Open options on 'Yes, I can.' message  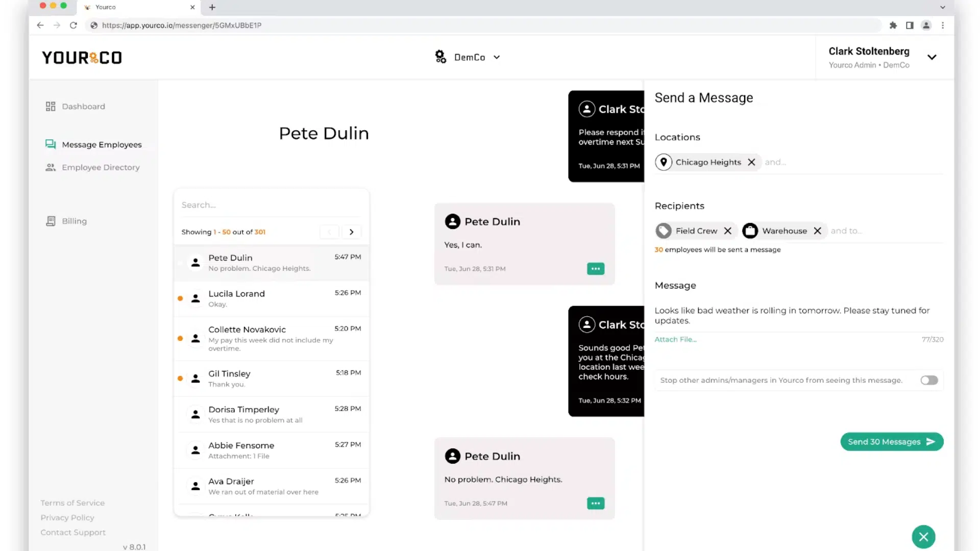pyautogui.click(x=596, y=268)
